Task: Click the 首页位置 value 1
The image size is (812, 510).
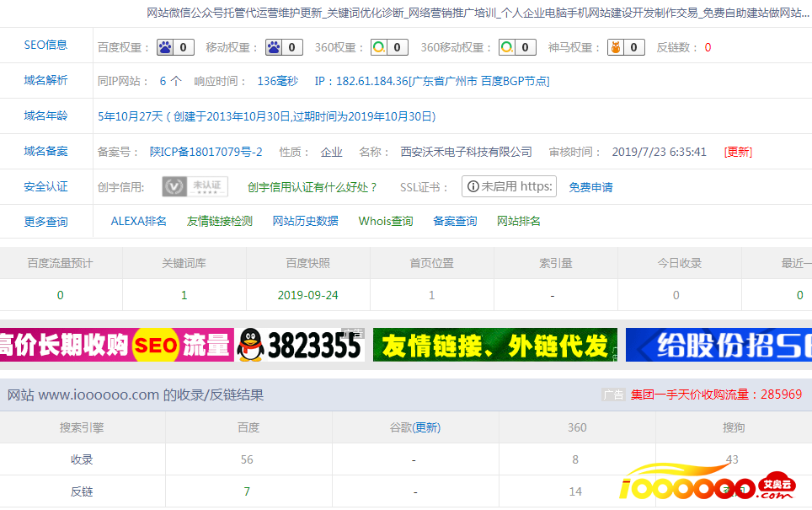Action: [x=431, y=295]
